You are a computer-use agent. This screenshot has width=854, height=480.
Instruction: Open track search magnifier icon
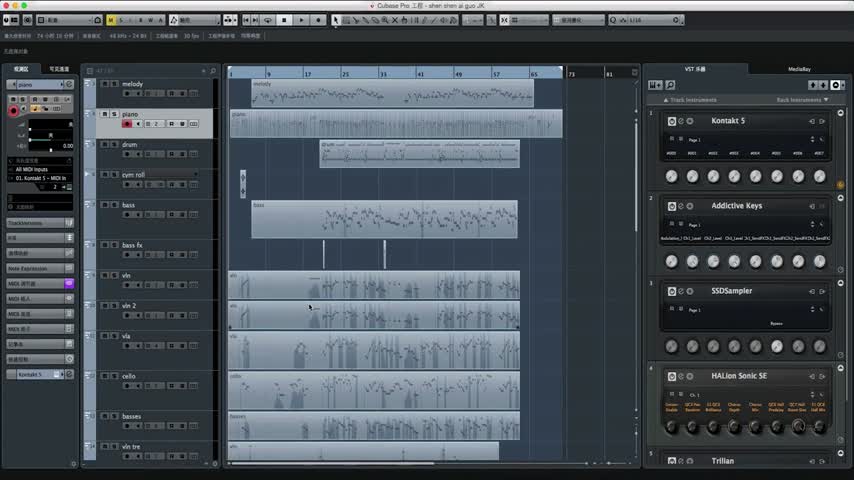213,71
